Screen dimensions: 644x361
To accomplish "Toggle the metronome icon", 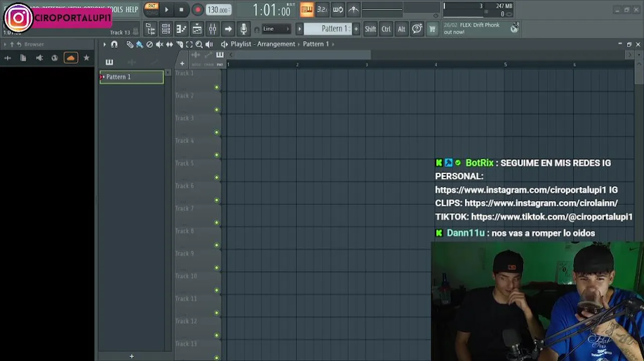I will (x=354, y=9).
